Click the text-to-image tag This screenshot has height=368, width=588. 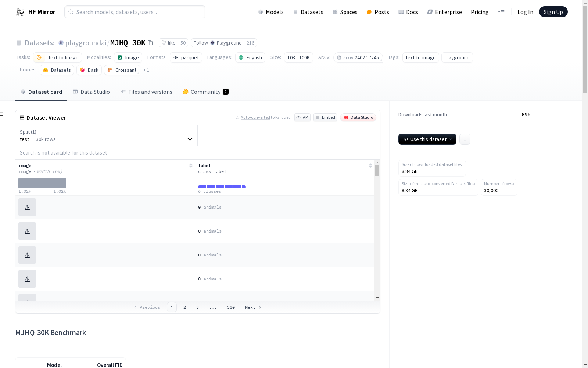(420, 57)
